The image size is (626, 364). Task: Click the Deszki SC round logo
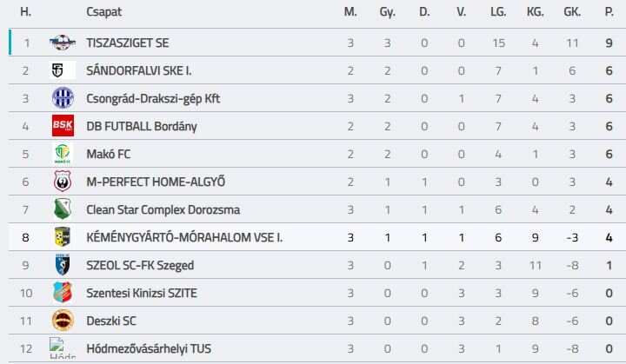63,321
